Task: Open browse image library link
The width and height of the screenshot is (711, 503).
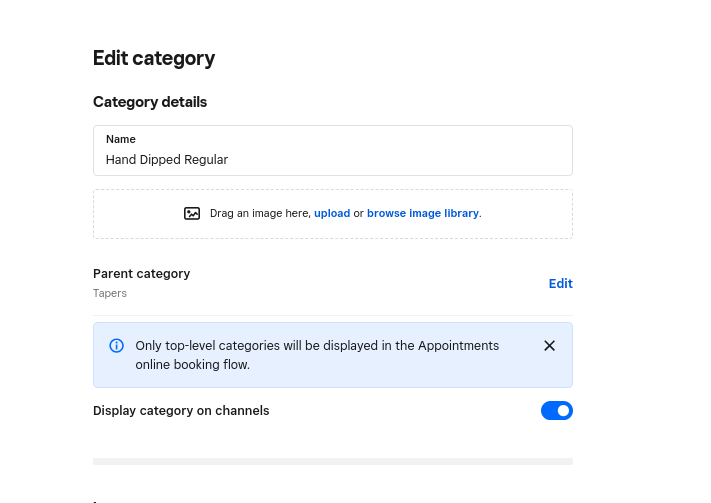Action: (x=422, y=213)
